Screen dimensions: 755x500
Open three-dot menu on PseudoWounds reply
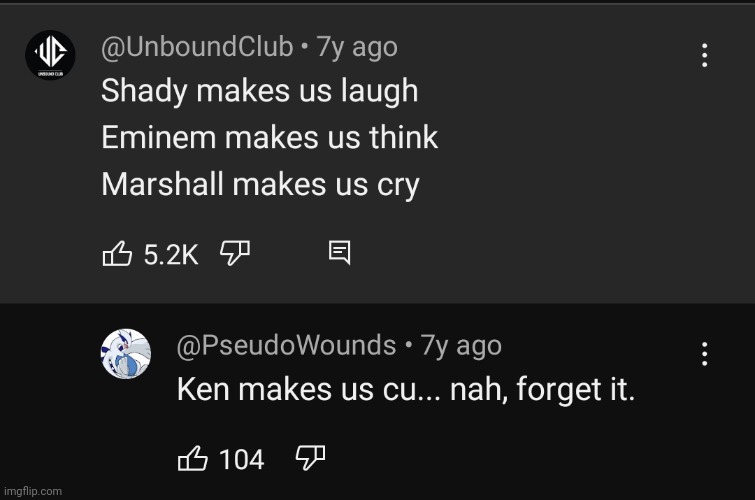[x=705, y=353]
